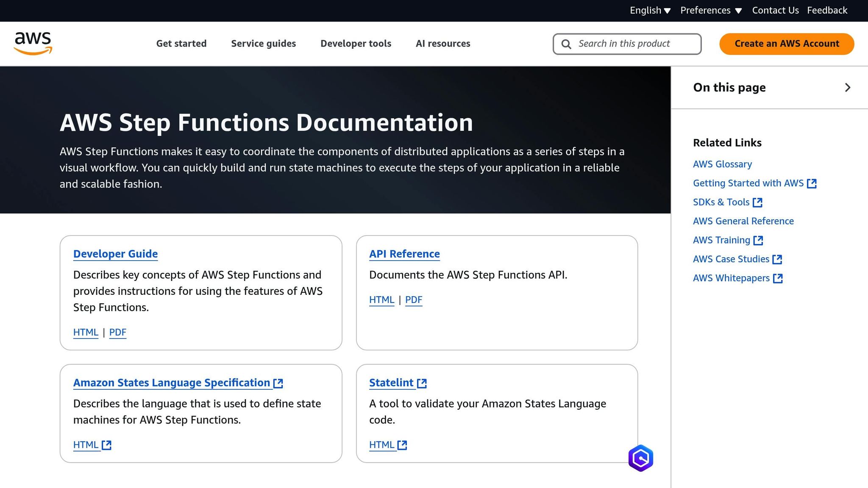Click the external link icon next to Statelint heading
This screenshot has height=488, width=868.
tap(423, 383)
